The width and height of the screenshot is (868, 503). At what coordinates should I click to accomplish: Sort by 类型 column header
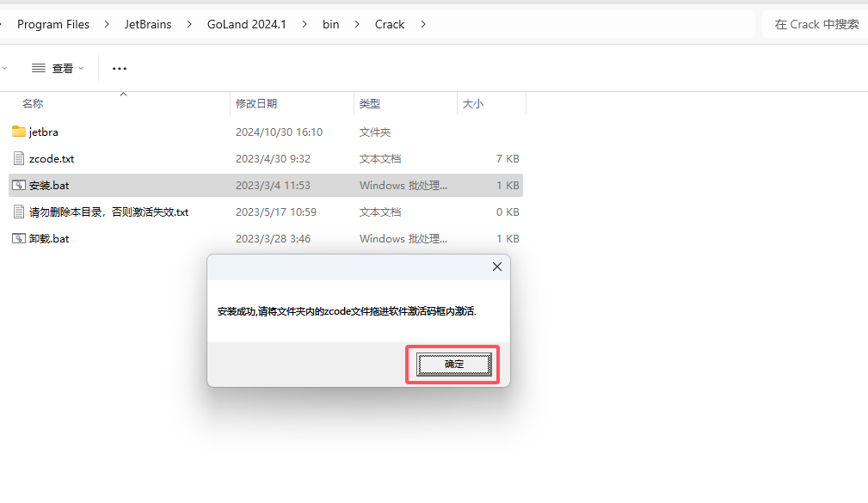pyautogui.click(x=370, y=103)
